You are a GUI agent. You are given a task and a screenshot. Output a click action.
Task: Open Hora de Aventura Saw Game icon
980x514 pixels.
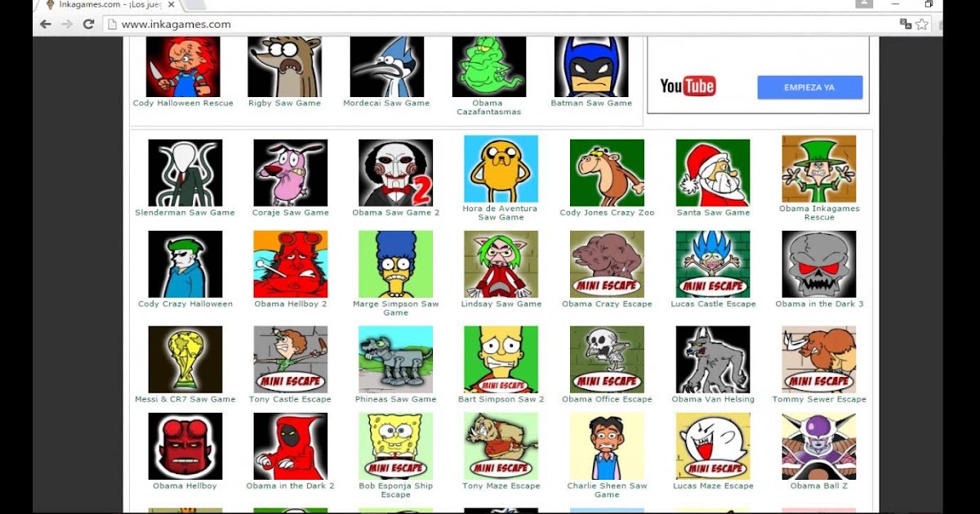tap(501, 169)
